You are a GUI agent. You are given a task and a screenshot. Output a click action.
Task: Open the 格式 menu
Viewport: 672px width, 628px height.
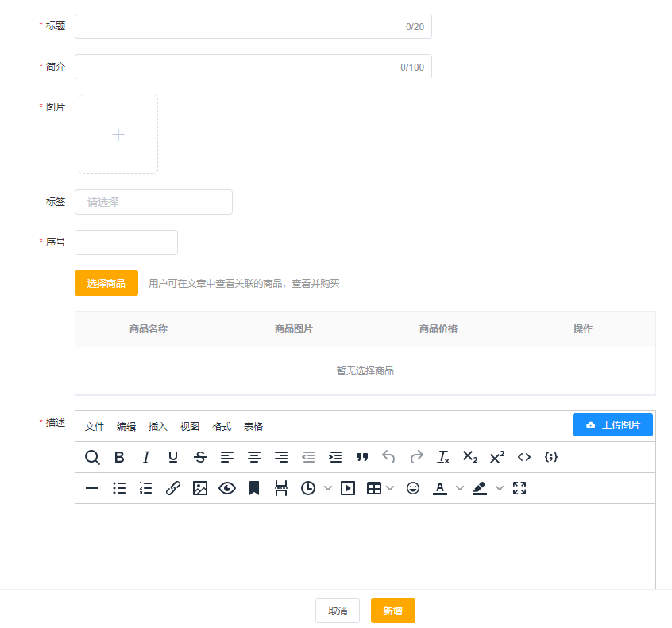click(x=222, y=427)
